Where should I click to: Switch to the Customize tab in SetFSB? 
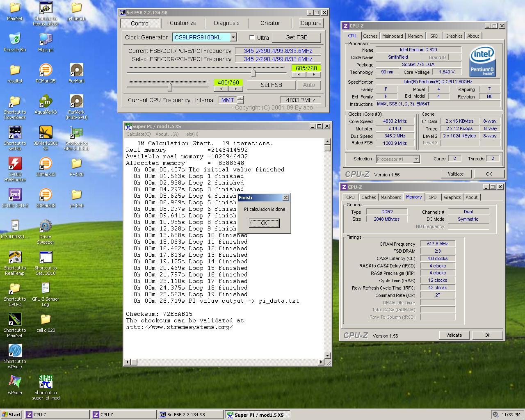[x=183, y=23]
